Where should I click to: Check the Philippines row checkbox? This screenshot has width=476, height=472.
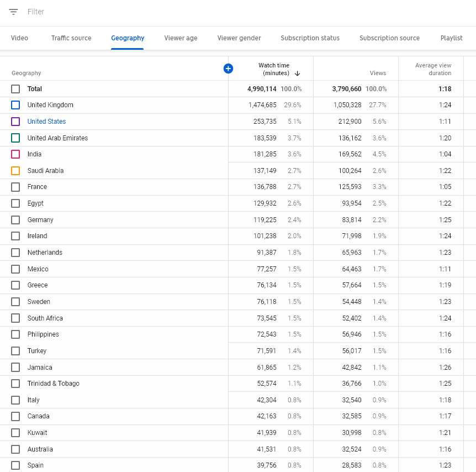pos(15,334)
